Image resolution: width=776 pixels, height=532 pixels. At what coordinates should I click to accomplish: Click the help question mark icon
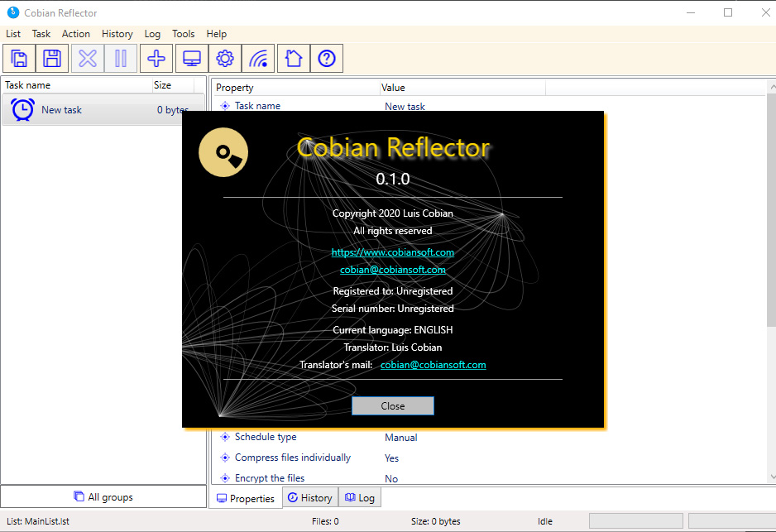pyautogui.click(x=327, y=59)
